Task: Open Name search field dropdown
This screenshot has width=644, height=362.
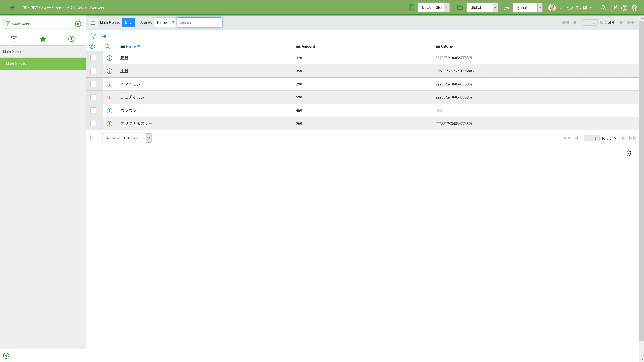Action: point(165,23)
